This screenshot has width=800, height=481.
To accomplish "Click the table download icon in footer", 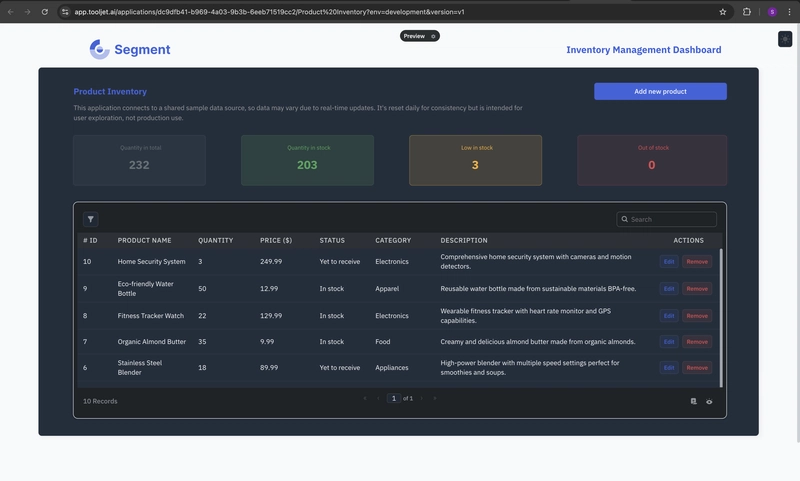I will (x=693, y=401).
